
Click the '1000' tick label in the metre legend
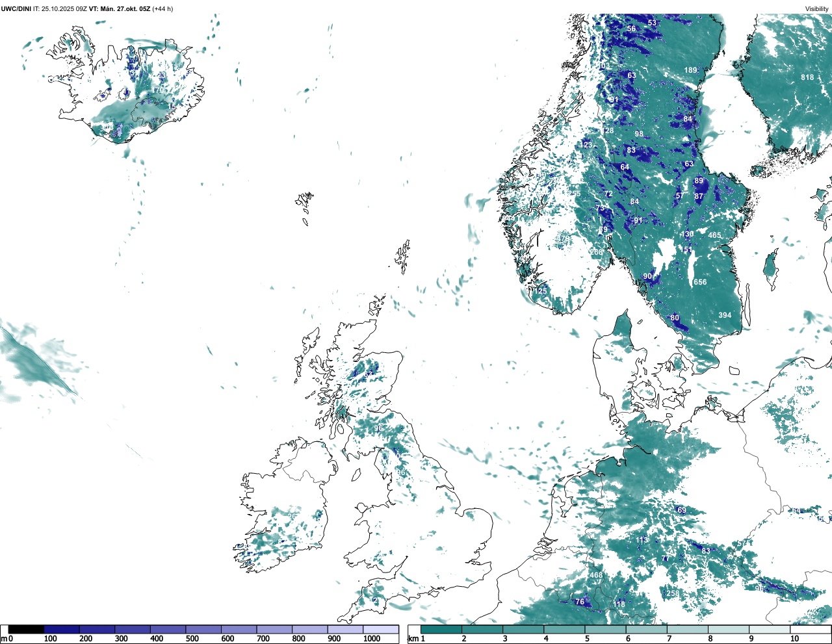pyautogui.click(x=372, y=639)
